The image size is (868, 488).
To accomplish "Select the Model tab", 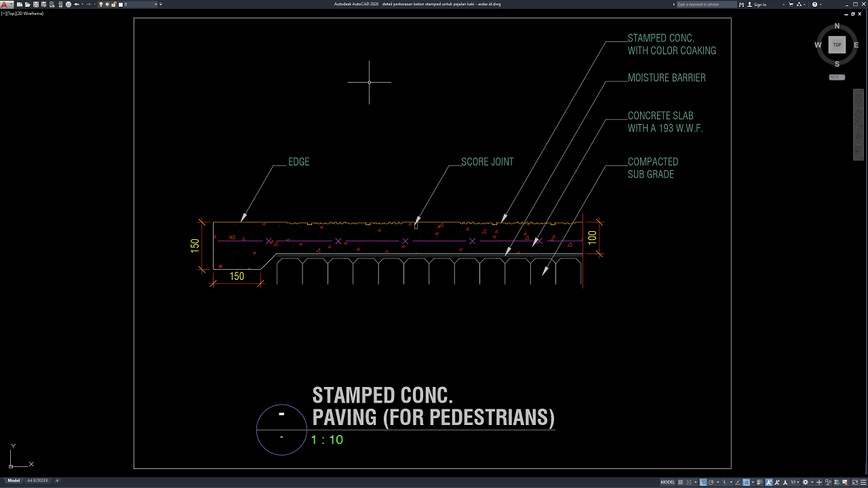I will pyautogui.click(x=14, y=481).
